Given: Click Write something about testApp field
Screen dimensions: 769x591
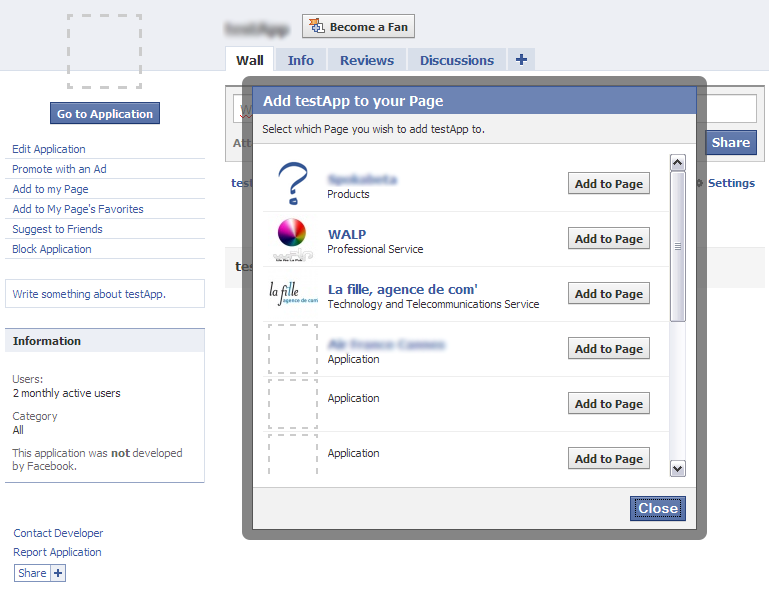Looking at the screenshot, I should pos(105,294).
